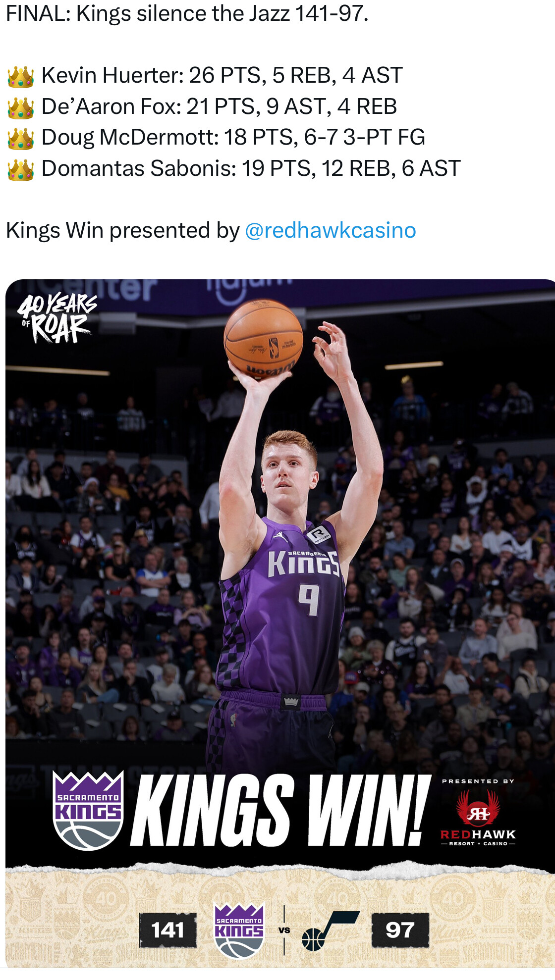Open the Kings Win image attachment
The height and width of the screenshot is (980, 555).
[x=280, y=623]
